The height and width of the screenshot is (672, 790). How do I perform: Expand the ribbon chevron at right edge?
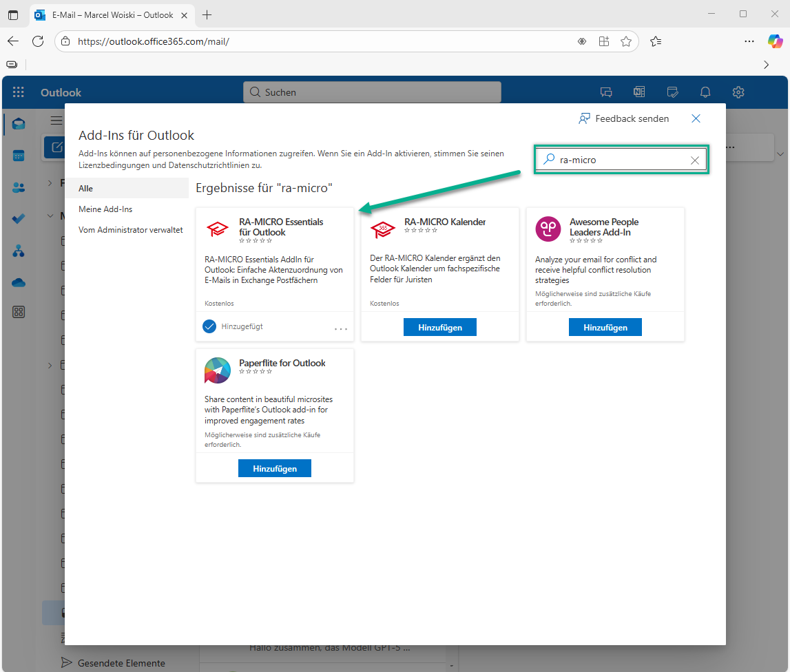780,154
